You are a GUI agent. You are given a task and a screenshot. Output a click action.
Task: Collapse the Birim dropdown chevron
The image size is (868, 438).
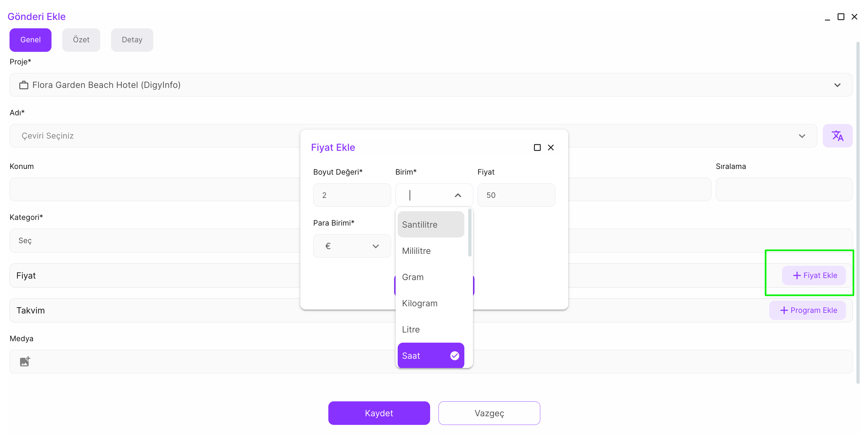(x=458, y=195)
